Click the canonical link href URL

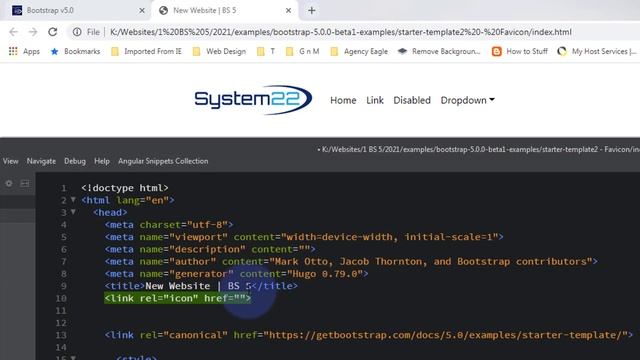tap(445, 335)
